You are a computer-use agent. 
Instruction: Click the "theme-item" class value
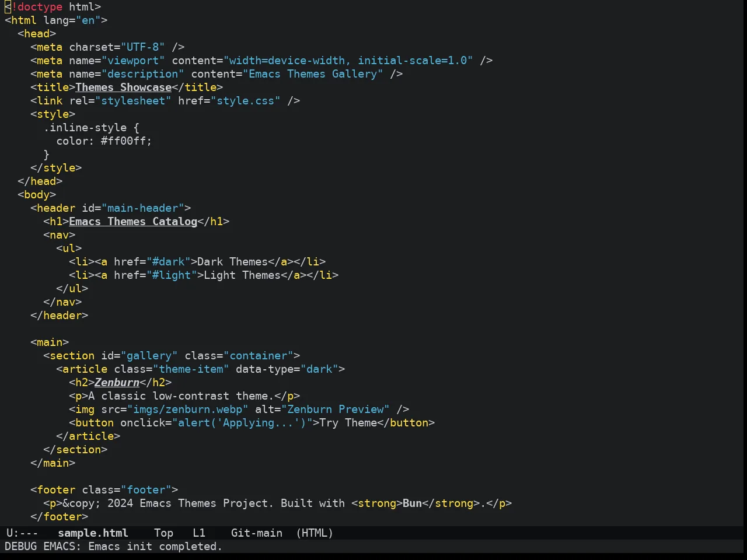(191, 369)
